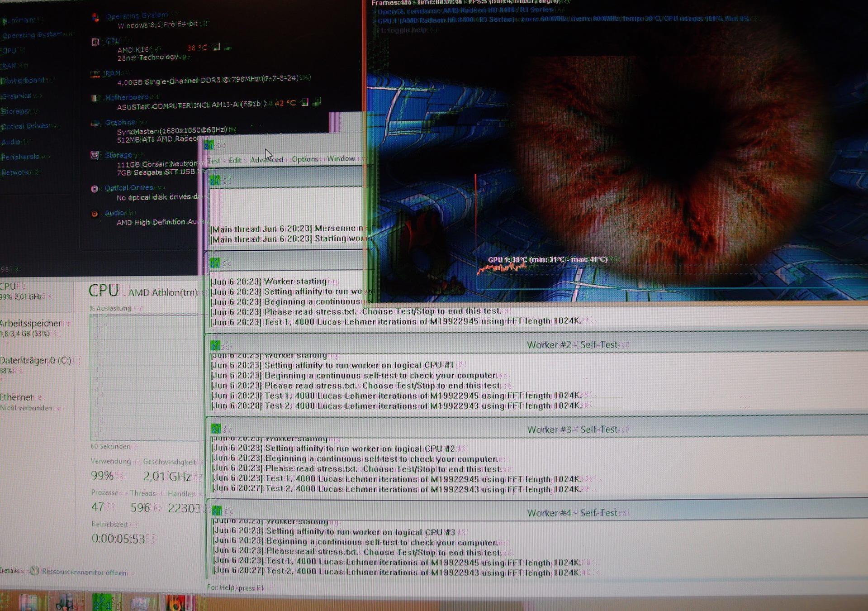Click the FurMark GPU temperature overlay text

click(x=547, y=259)
